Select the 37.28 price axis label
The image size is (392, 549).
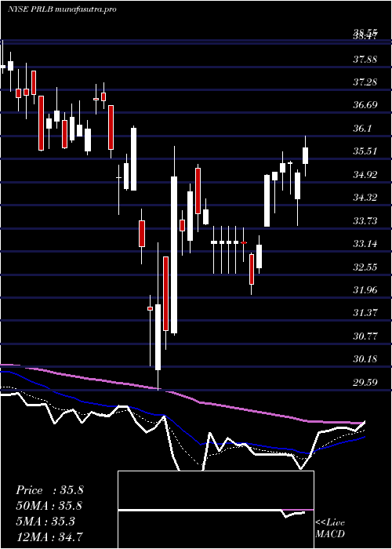365,82
